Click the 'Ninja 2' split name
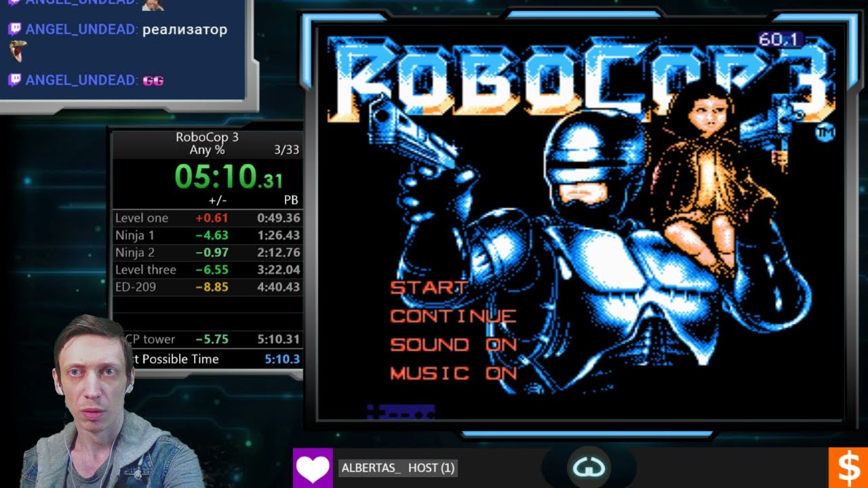Screen dimensions: 868x488 point(135,253)
